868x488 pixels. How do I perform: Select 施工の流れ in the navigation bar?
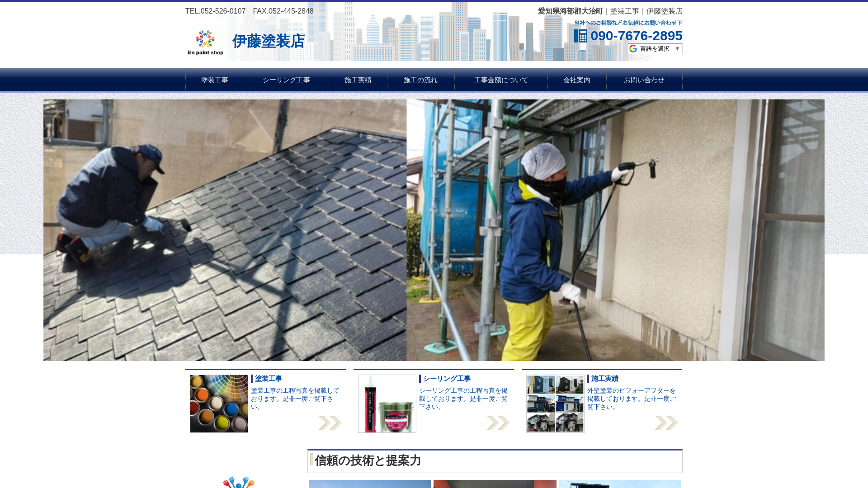420,80
